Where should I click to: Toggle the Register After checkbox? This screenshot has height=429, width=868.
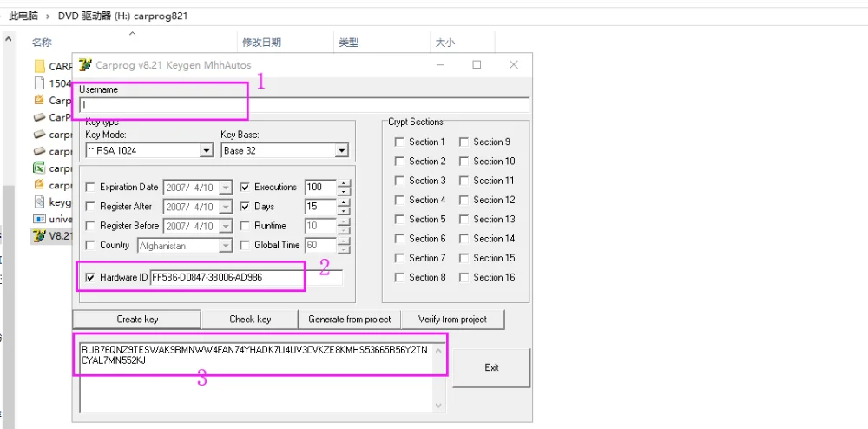(x=90, y=207)
